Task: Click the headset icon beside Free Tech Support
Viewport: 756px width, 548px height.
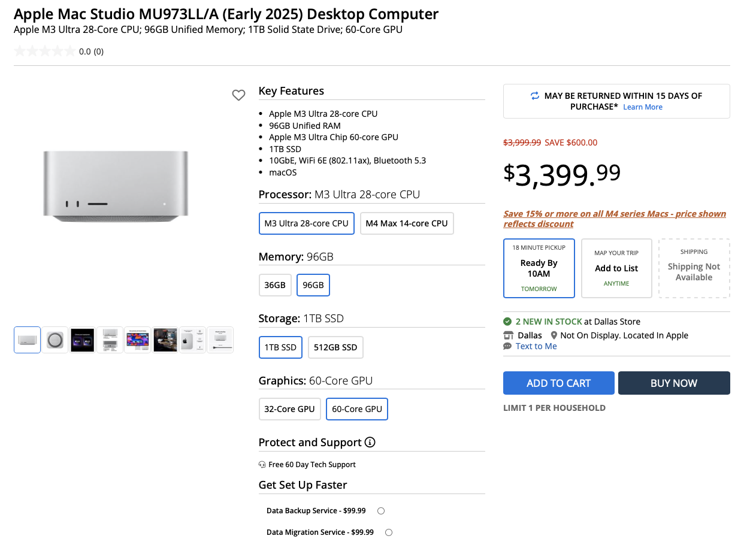Action: 262,465
